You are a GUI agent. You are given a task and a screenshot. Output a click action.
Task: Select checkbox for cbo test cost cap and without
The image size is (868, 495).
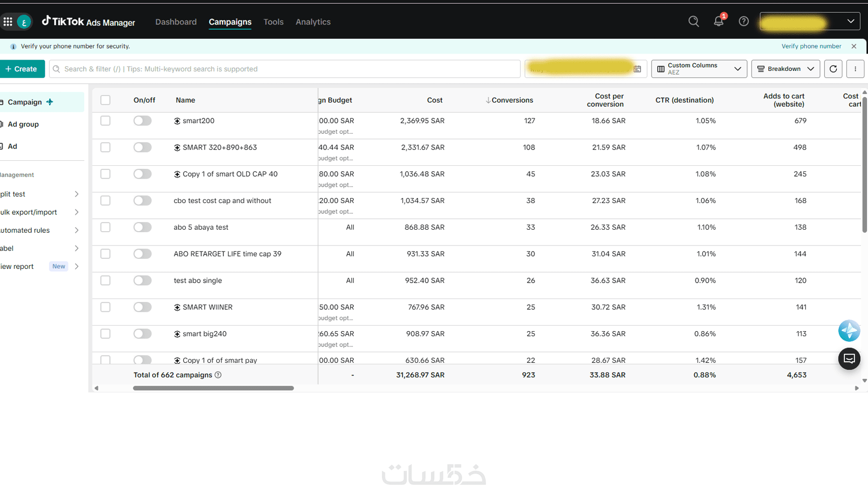point(105,201)
